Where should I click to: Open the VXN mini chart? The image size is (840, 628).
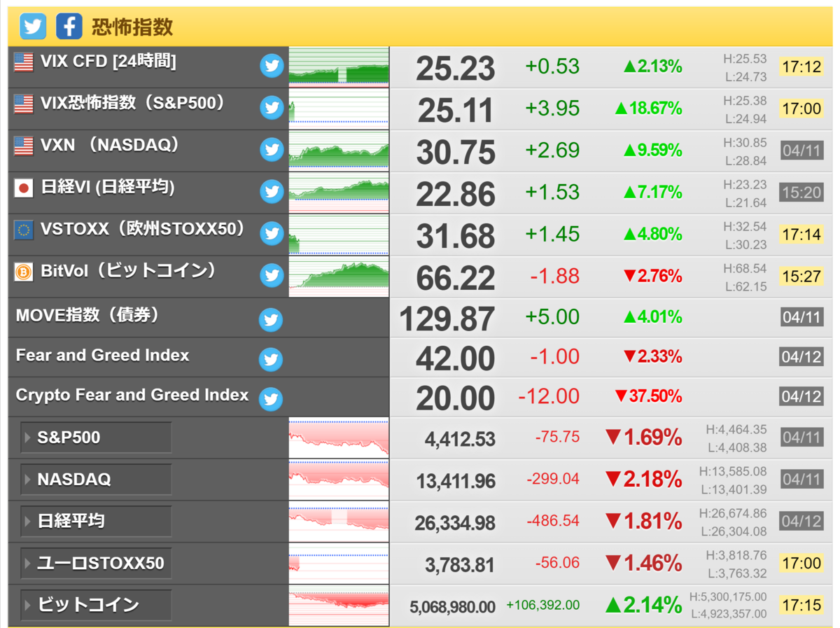click(339, 151)
